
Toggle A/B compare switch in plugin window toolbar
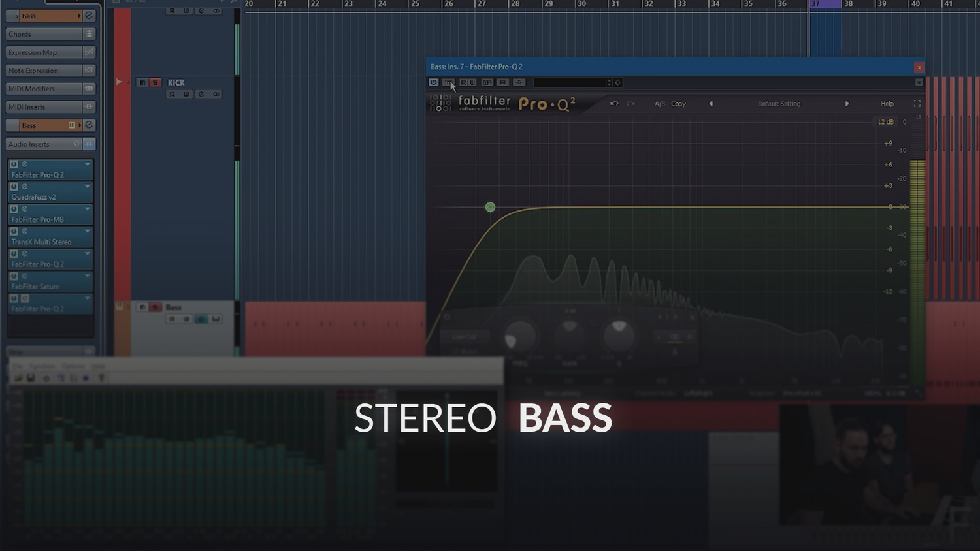(x=487, y=82)
